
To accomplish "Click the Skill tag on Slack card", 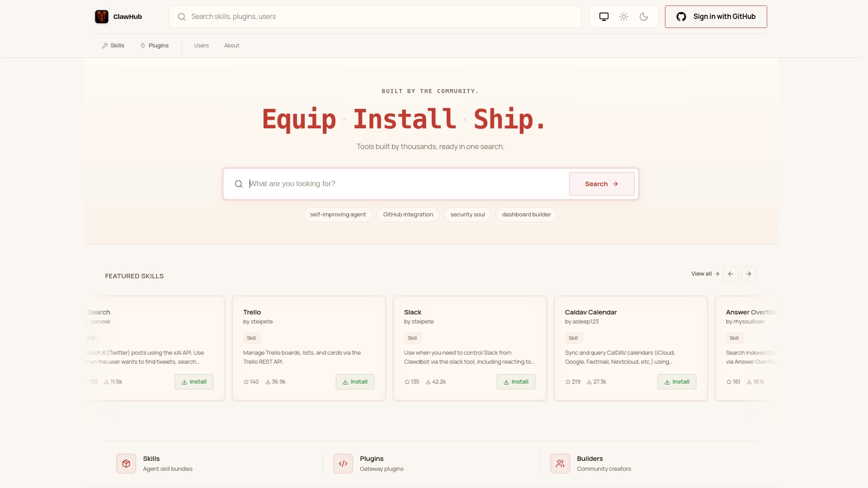I will (413, 338).
